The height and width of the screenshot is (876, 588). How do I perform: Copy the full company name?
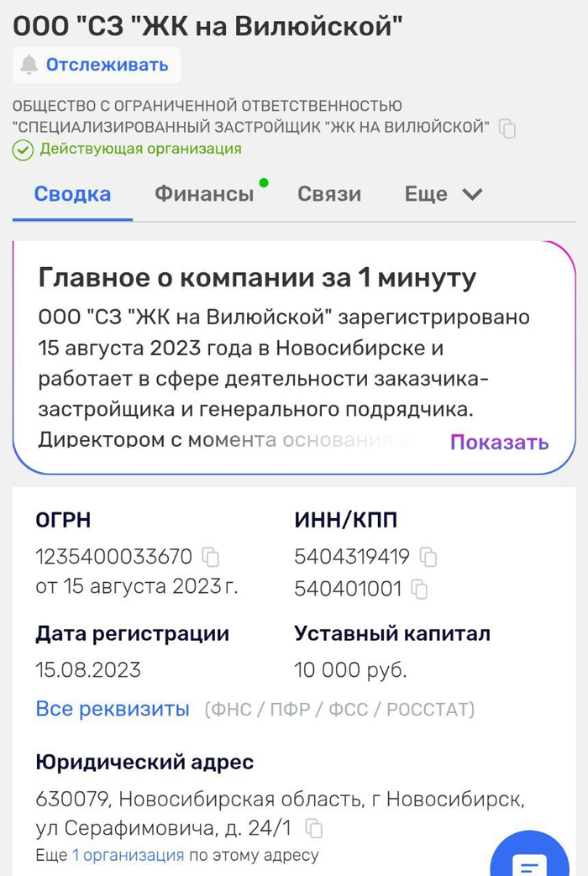pos(507,129)
